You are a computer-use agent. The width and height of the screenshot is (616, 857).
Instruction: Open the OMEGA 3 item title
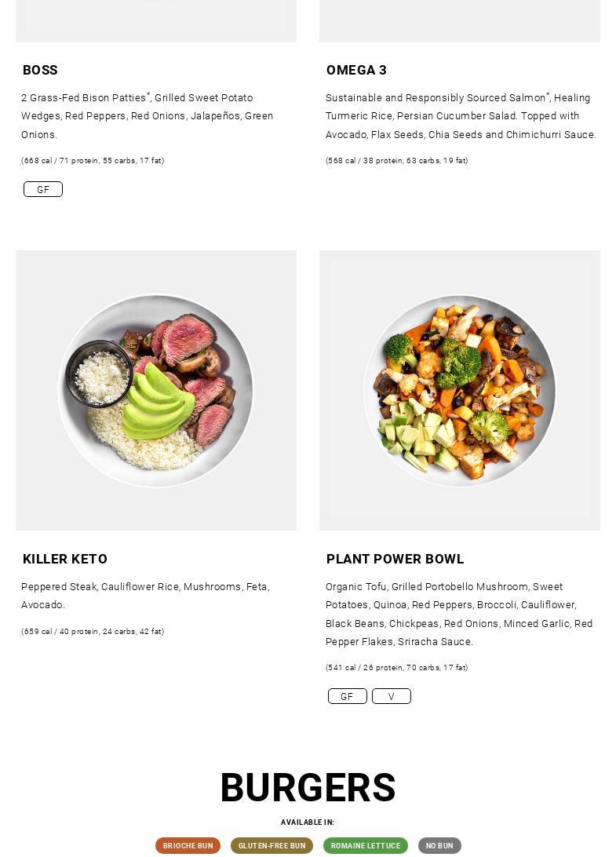tap(356, 70)
